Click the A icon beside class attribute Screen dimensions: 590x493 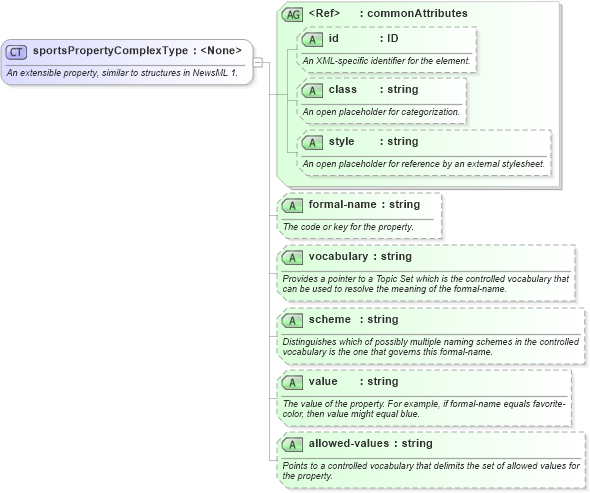click(x=312, y=91)
